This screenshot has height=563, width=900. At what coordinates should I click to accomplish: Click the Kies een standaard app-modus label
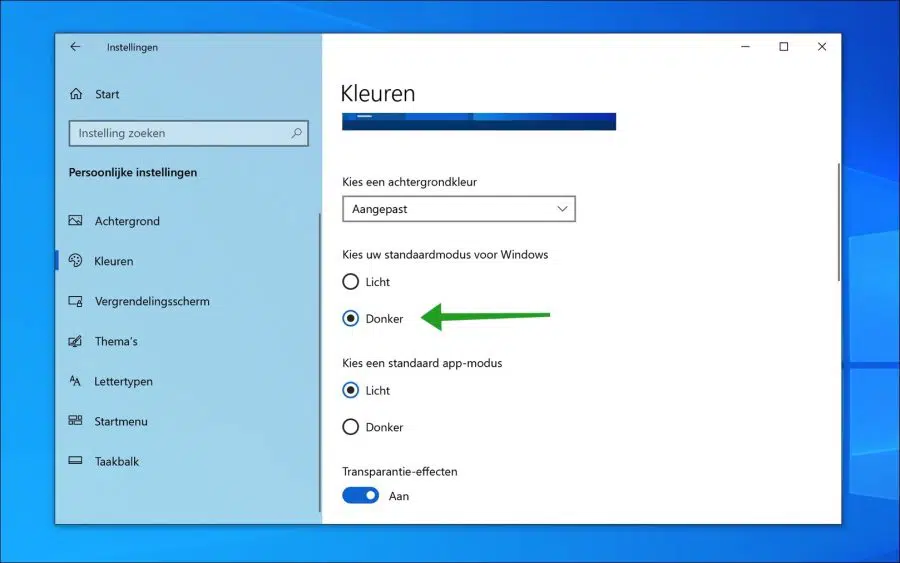click(x=422, y=363)
